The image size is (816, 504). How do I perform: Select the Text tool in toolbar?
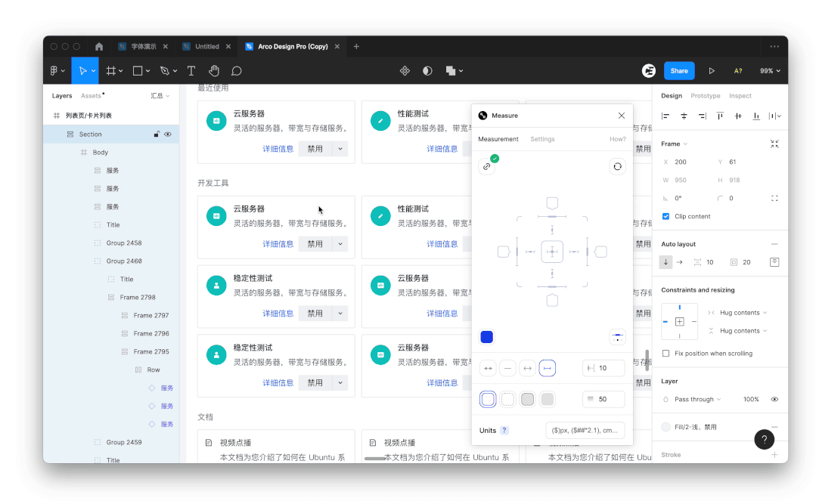191,70
